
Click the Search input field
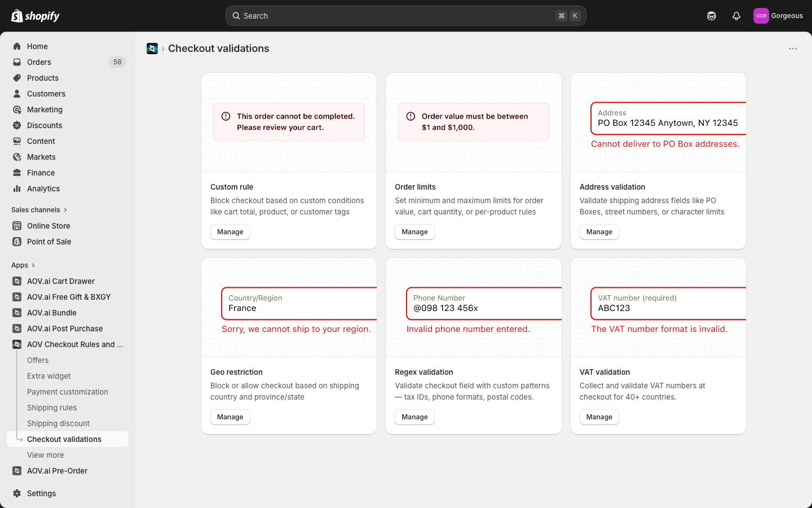(x=406, y=16)
